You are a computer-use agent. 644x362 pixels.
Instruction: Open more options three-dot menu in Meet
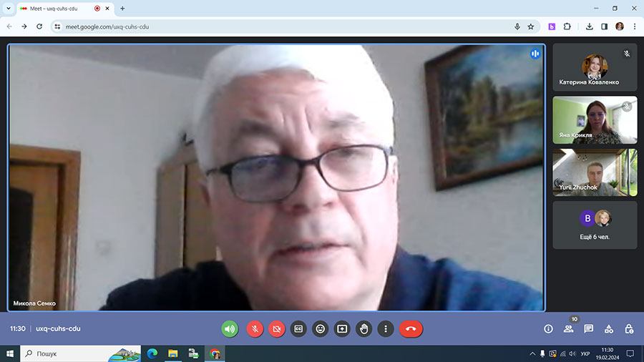coord(385,329)
